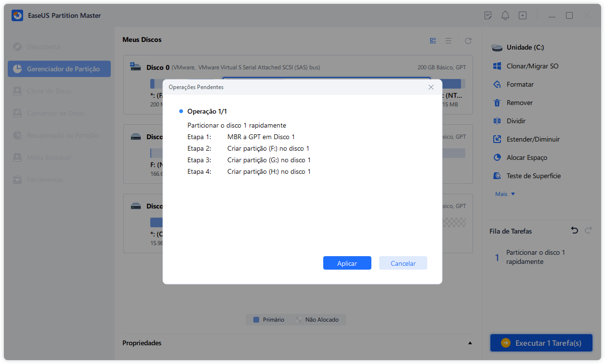Click Cancelar in the dialog

coord(403,263)
